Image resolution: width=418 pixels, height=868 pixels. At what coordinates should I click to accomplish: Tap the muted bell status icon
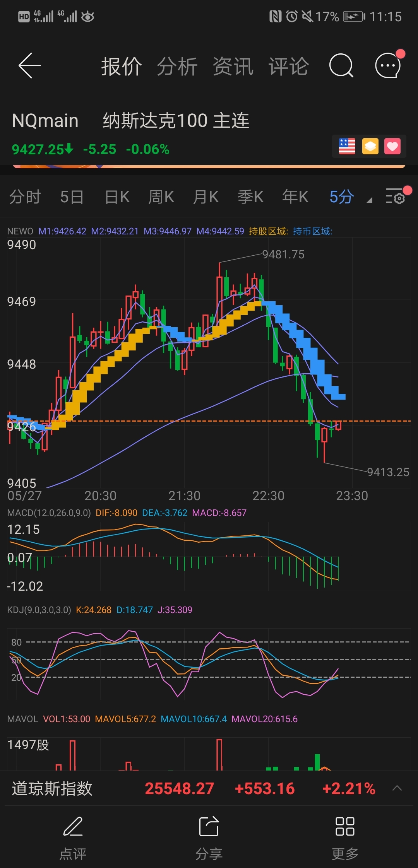click(308, 16)
